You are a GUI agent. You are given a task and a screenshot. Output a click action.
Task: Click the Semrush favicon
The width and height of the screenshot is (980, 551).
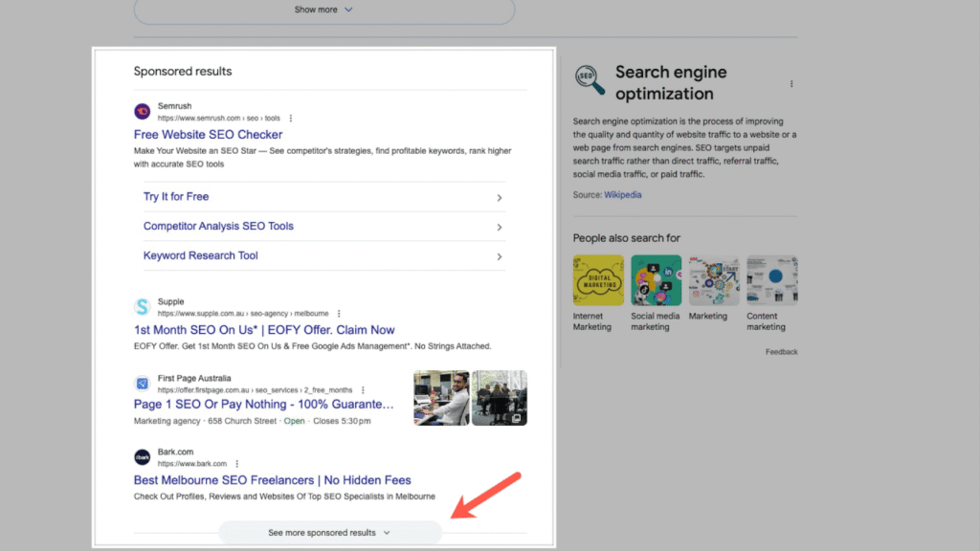coord(142,110)
